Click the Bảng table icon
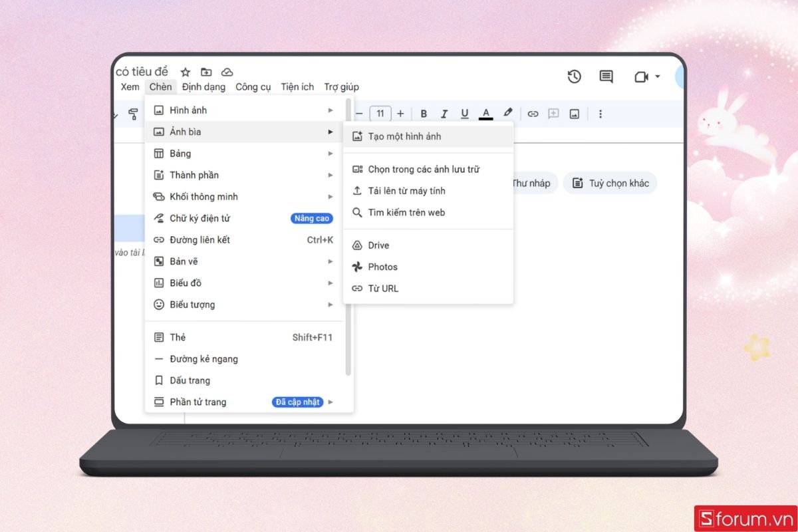 pyautogui.click(x=158, y=153)
